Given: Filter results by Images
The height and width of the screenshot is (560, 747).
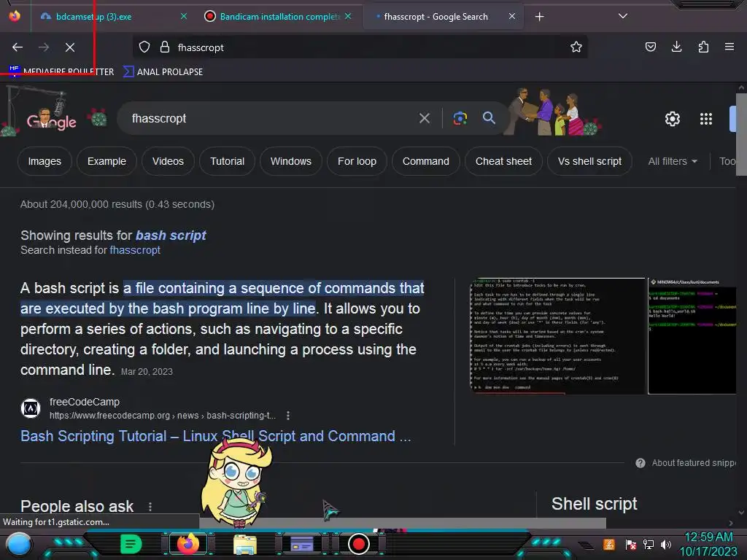Looking at the screenshot, I should pos(44,161).
